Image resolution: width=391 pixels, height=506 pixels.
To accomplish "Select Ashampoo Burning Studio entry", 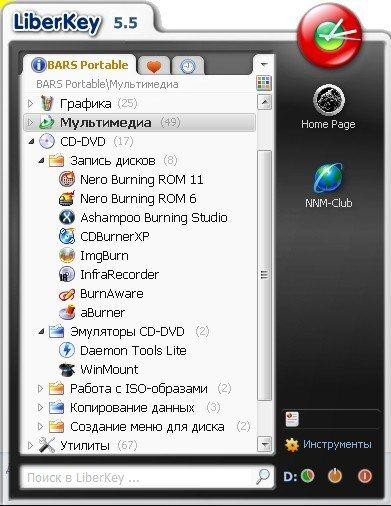I will pyautogui.click(x=154, y=217).
